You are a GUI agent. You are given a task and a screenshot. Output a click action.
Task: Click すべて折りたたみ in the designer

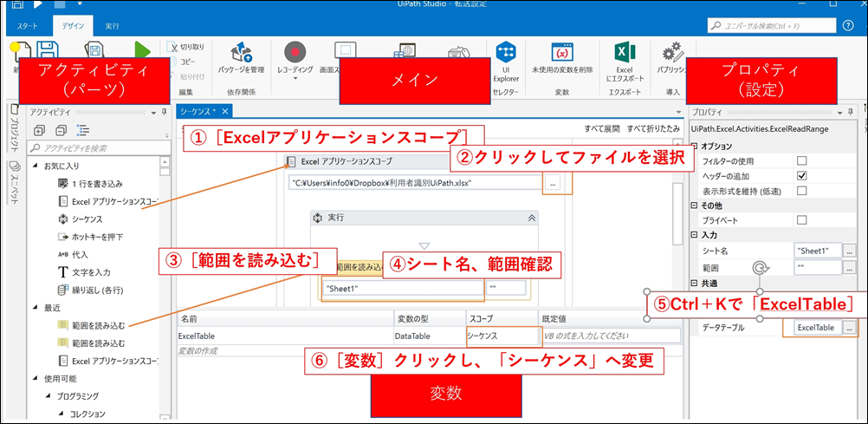pyautogui.click(x=654, y=128)
